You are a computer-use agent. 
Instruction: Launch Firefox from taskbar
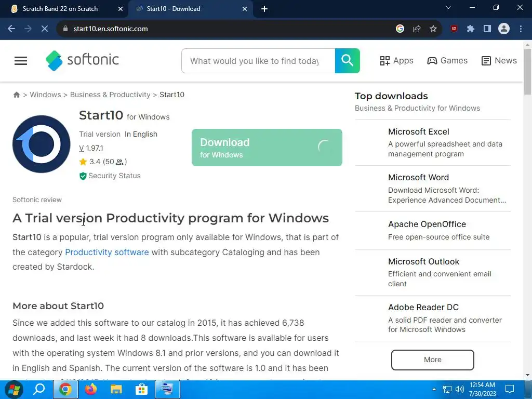(90, 389)
